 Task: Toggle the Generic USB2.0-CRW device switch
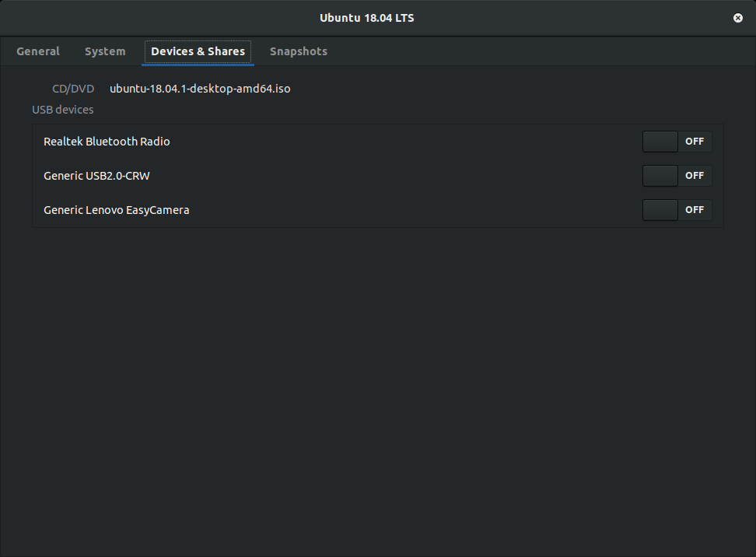(677, 176)
